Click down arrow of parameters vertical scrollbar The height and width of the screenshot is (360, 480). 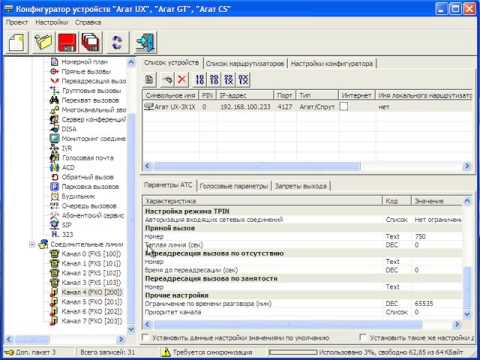click(467, 314)
